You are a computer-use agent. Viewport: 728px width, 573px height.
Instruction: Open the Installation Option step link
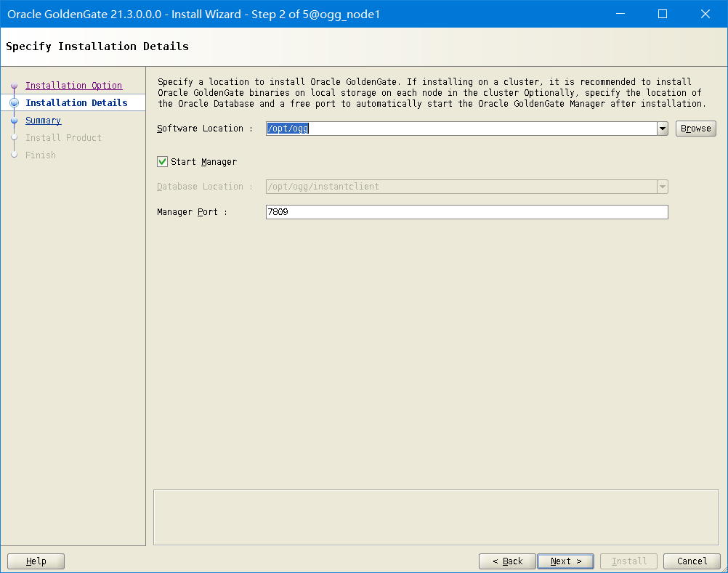(74, 86)
